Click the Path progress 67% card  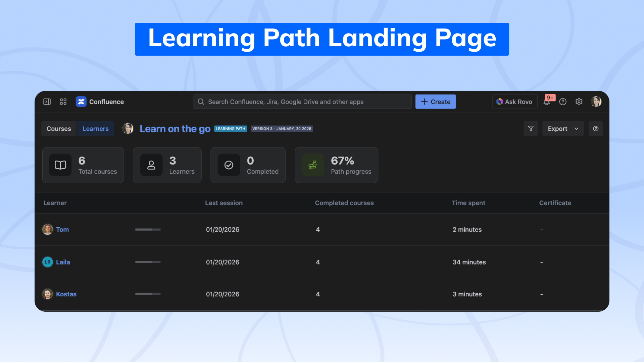336,165
